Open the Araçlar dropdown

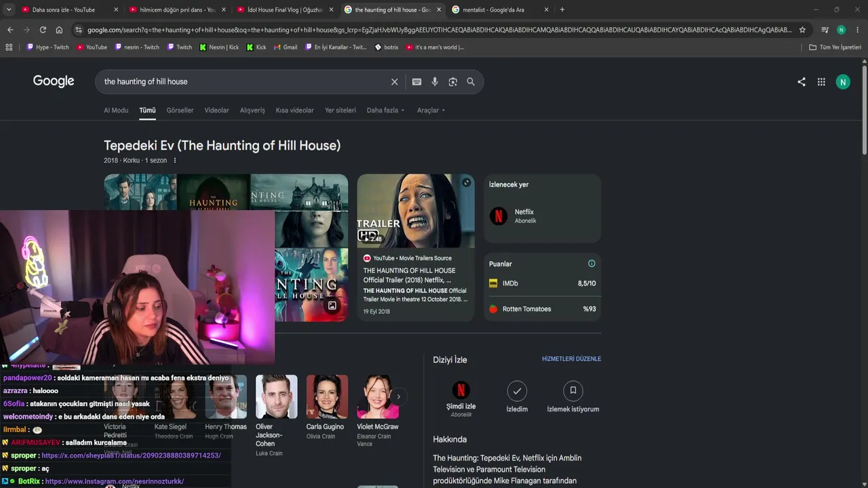click(x=431, y=110)
